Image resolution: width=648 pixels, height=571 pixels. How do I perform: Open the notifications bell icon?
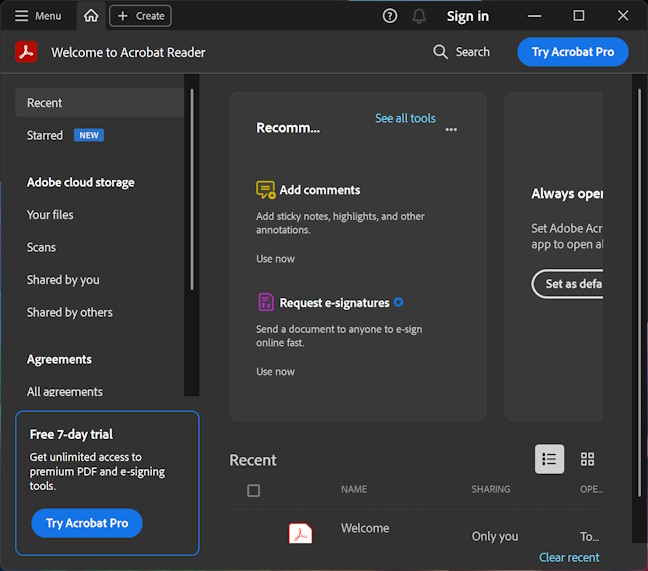(419, 16)
